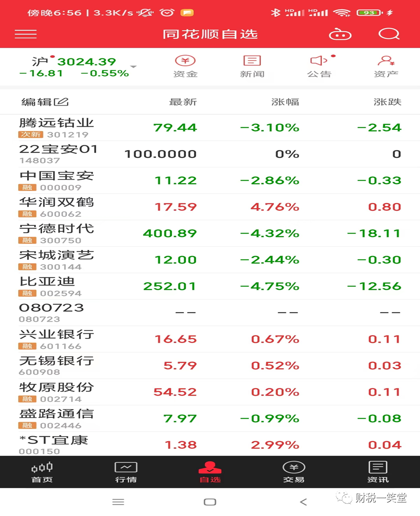Open the 公告 announcements icon

[320, 67]
